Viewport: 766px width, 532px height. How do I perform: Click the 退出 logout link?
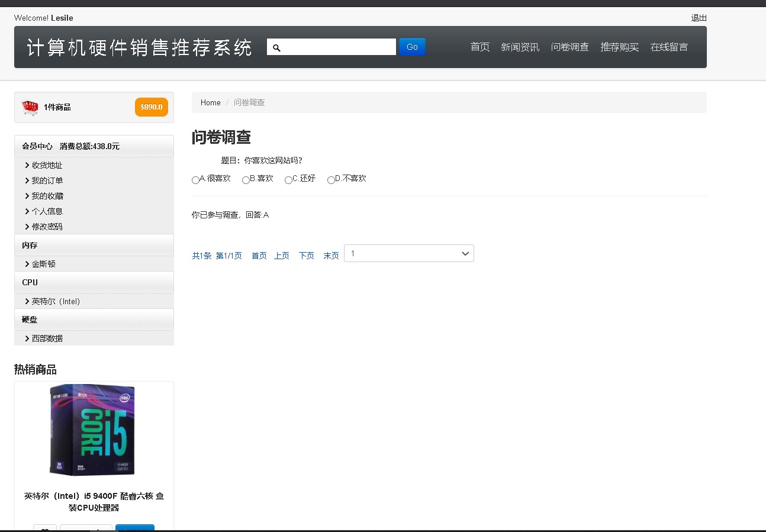699,18
